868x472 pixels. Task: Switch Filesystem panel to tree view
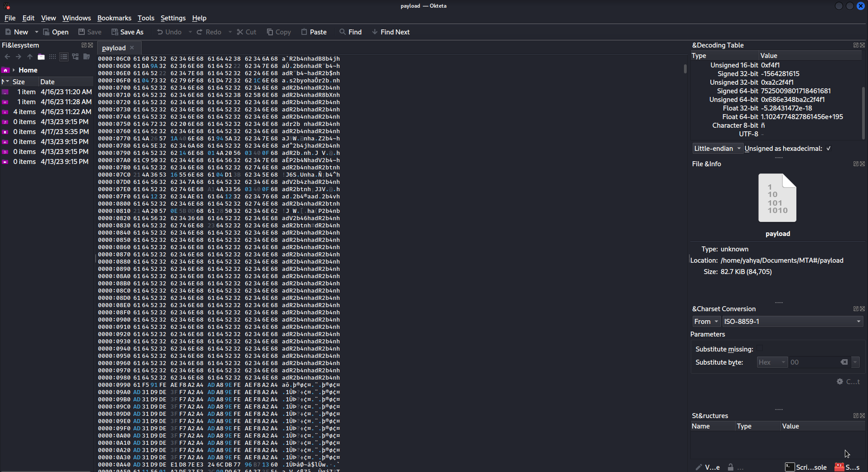click(x=75, y=57)
